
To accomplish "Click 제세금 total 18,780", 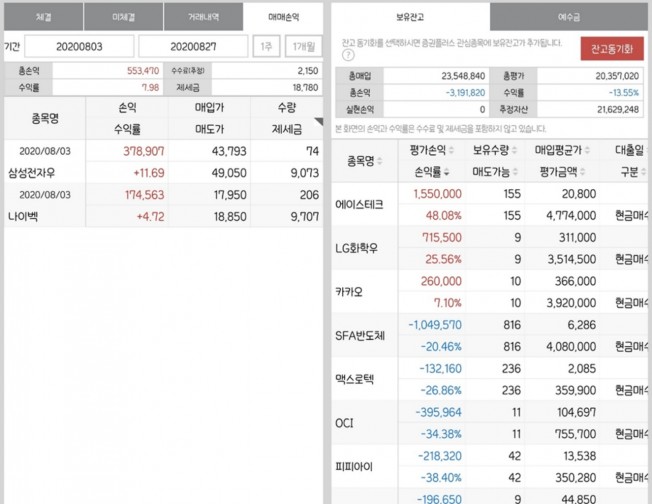I will point(305,87).
